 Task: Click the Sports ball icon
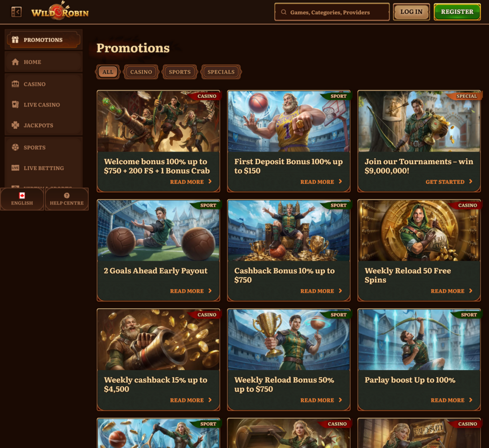tap(15, 147)
